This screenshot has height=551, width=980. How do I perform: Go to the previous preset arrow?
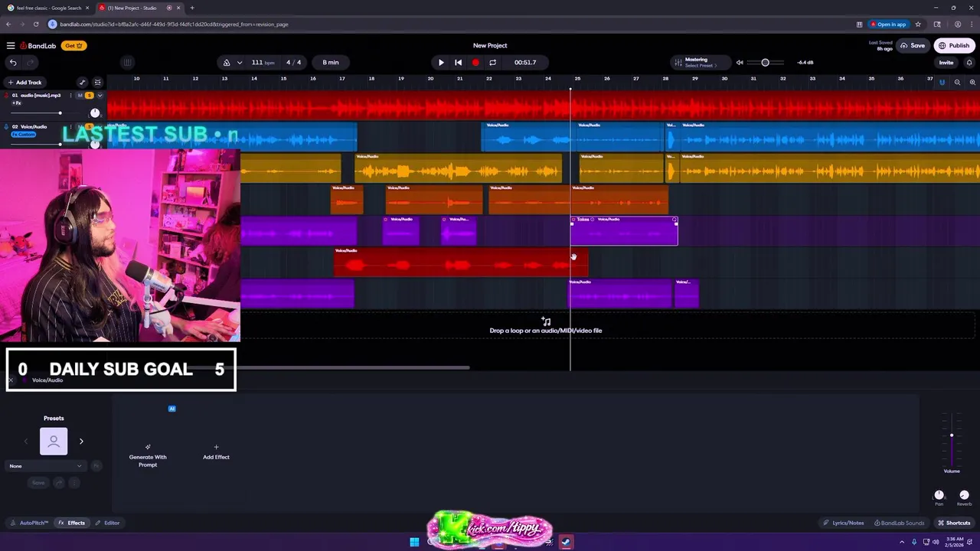pyautogui.click(x=25, y=442)
